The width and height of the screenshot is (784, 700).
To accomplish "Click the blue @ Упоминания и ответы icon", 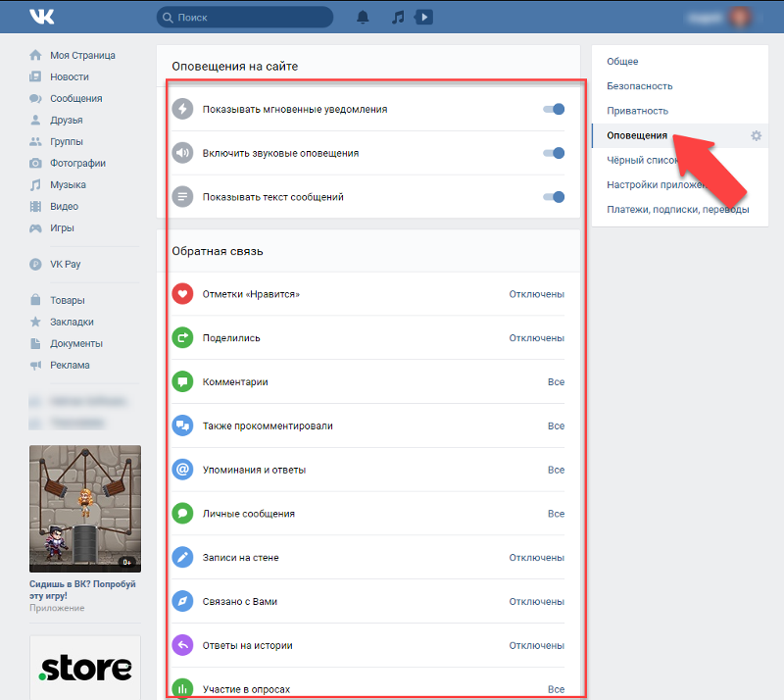I will coord(182,470).
